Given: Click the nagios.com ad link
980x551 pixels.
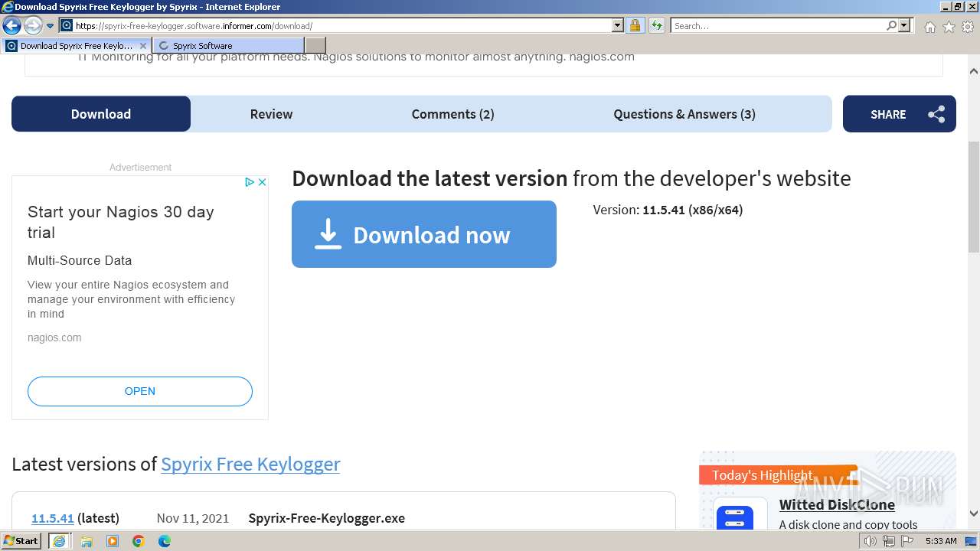Looking at the screenshot, I should 54,337.
